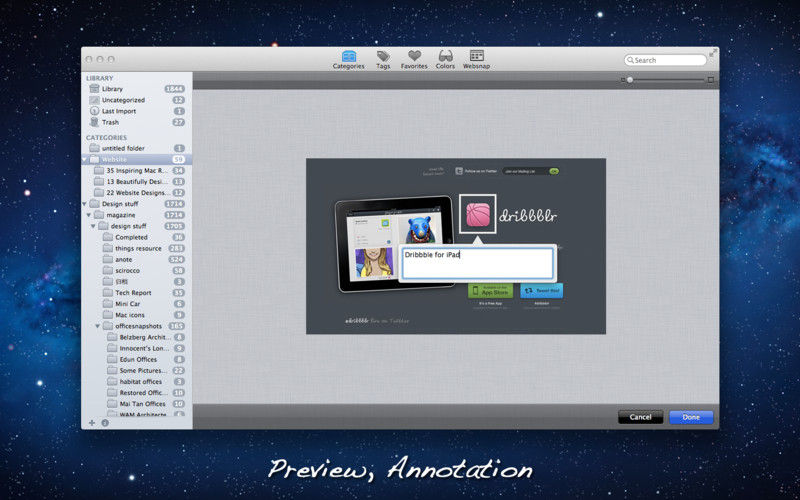This screenshot has width=800, height=500.
Task: Confirm the annotation with Done
Action: 691,417
